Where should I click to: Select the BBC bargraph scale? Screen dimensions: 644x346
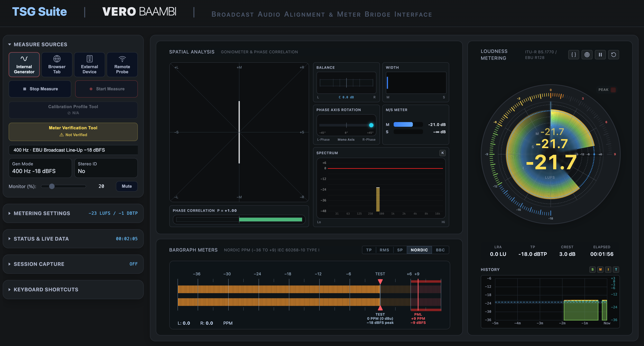pyautogui.click(x=440, y=250)
